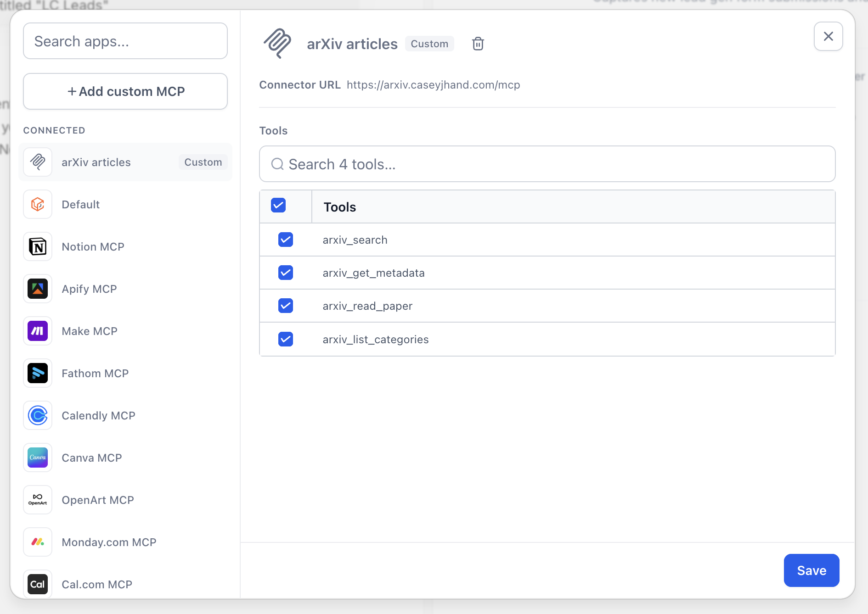Click the arxiv_get_metadata tool name

[374, 273]
